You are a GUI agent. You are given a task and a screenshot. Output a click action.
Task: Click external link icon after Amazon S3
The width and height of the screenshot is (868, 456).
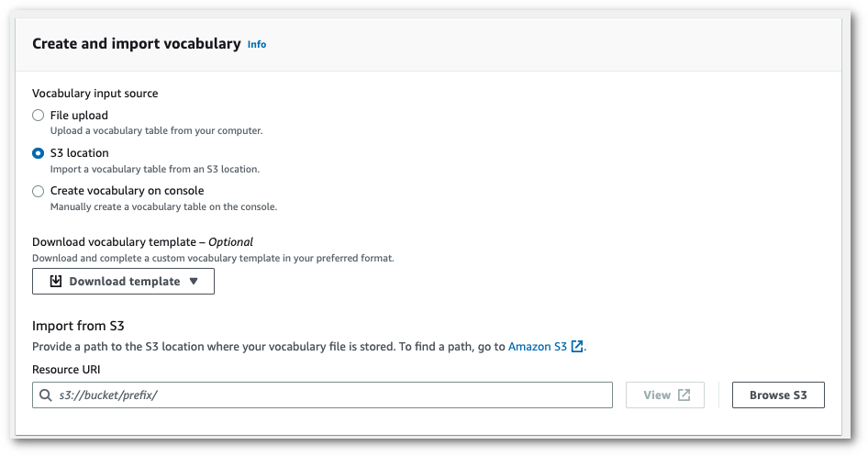click(577, 347)
